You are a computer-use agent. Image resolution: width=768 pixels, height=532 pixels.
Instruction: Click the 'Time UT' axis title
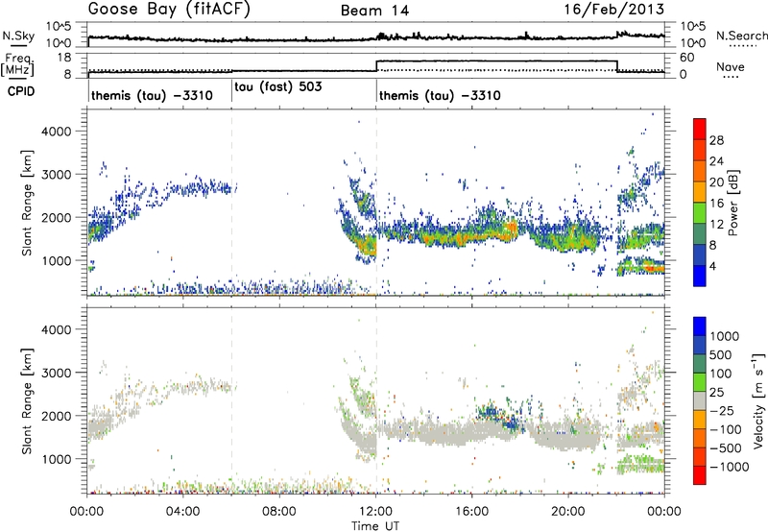pyautogui.click(x=375, y=526)
